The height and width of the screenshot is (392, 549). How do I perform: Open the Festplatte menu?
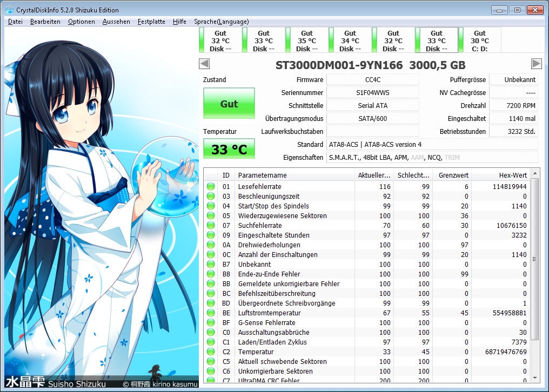(x=151, y=22)
